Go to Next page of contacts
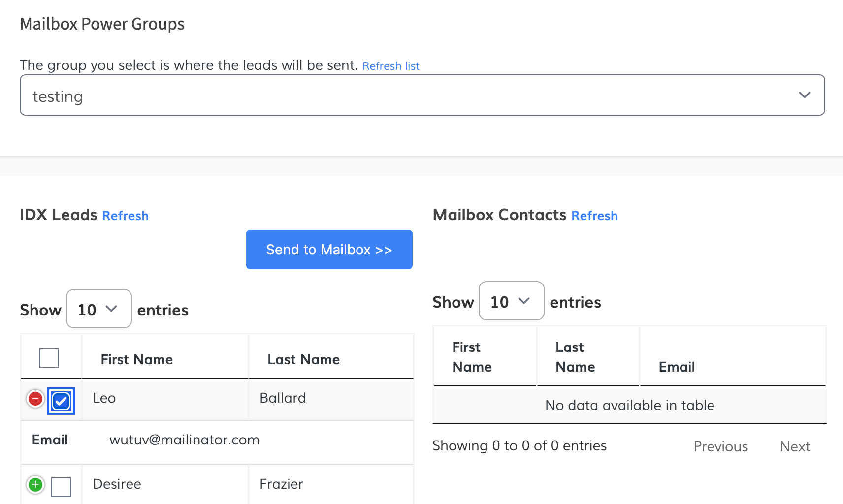843x504 pixels. tap(795, 446)
